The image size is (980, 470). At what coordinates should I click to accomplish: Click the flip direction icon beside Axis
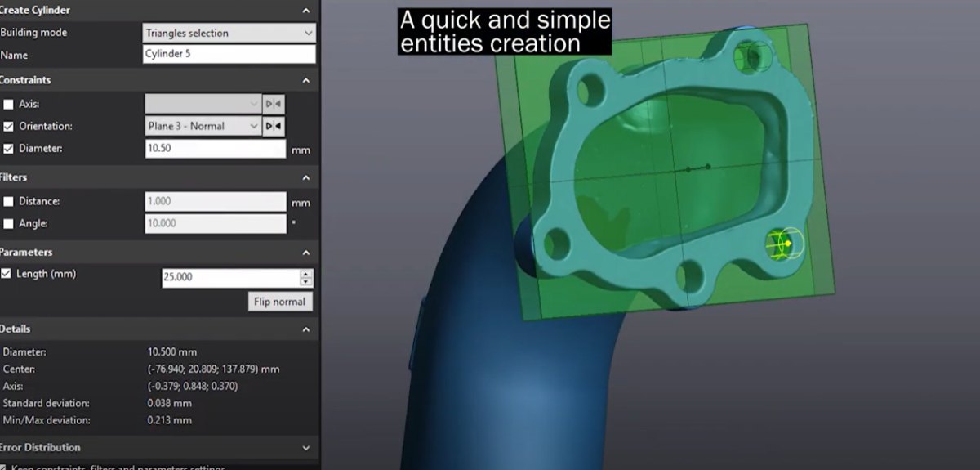coord(274,104)
